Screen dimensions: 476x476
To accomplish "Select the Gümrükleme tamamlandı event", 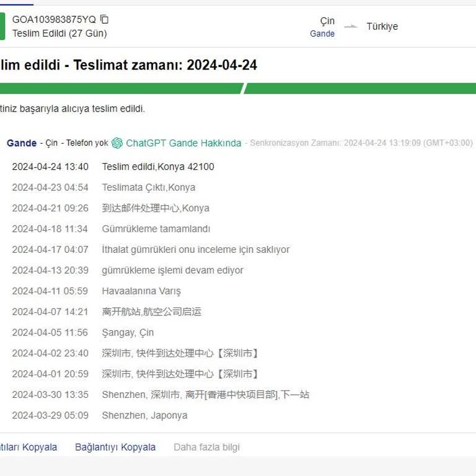I will (156, 229).
